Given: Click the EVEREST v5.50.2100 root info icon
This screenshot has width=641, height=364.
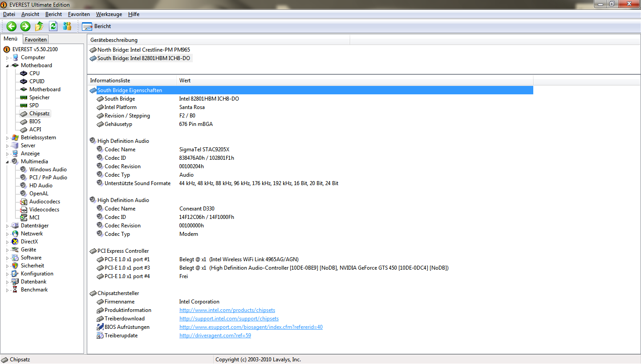Looking at the screenshot, I should (7, 49).
